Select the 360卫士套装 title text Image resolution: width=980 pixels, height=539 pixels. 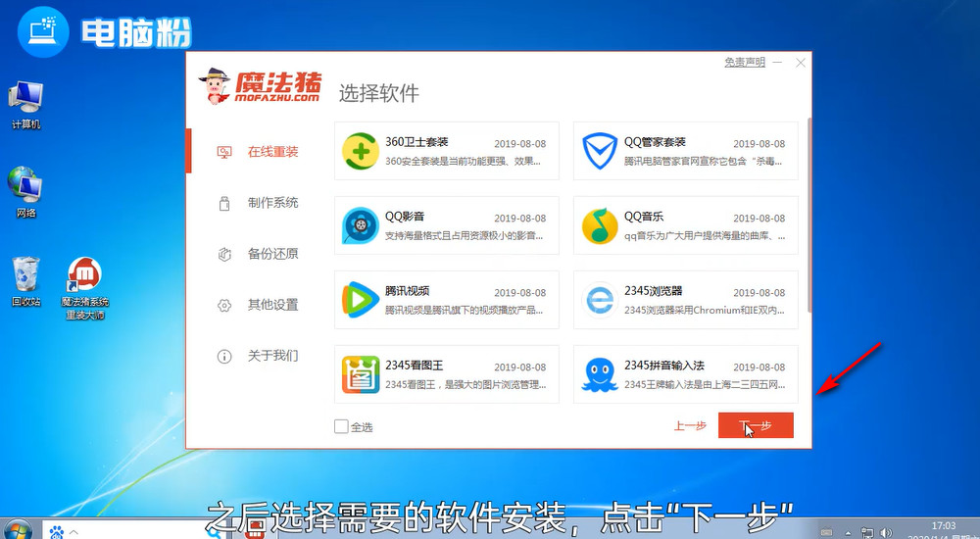[x=416, y=142]
